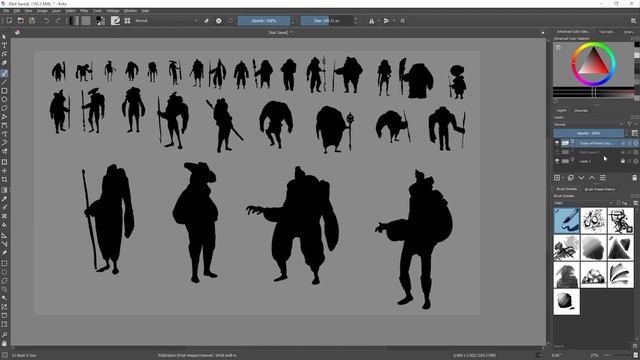This screenshot has width=640, height=360.
Task: Open layer properties button
Action: [603, 178]
